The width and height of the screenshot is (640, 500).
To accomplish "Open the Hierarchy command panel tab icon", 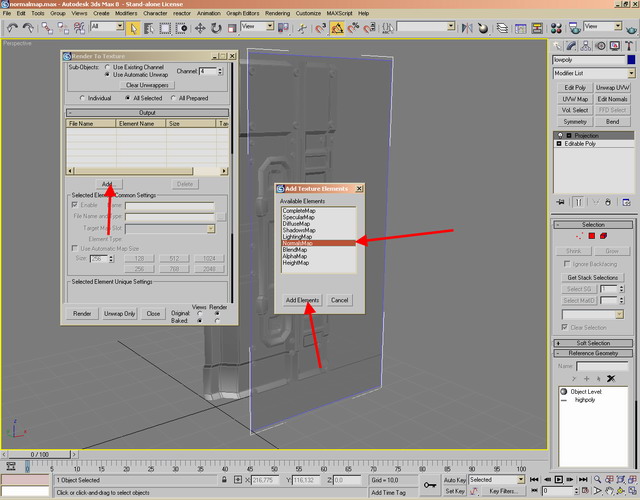I will click(584, 46).
